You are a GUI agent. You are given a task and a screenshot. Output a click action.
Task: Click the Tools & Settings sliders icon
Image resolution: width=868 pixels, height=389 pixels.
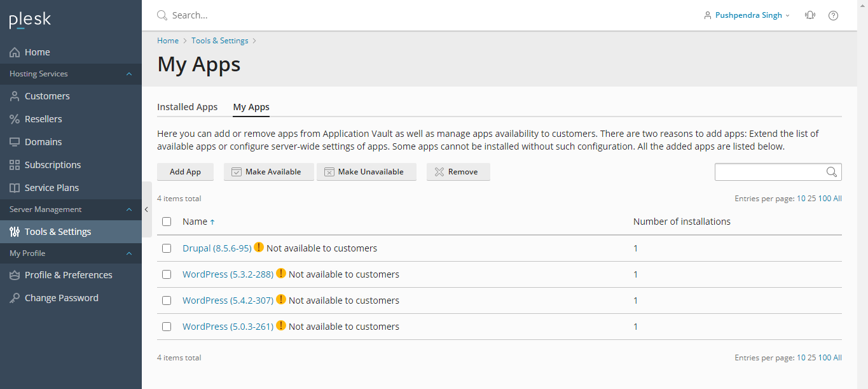click(15, 232)
